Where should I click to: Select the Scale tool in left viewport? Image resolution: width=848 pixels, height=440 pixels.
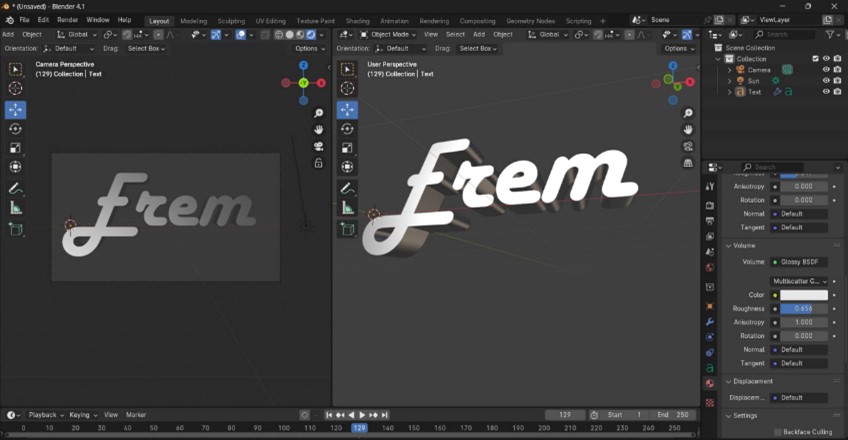click(15, 148)
